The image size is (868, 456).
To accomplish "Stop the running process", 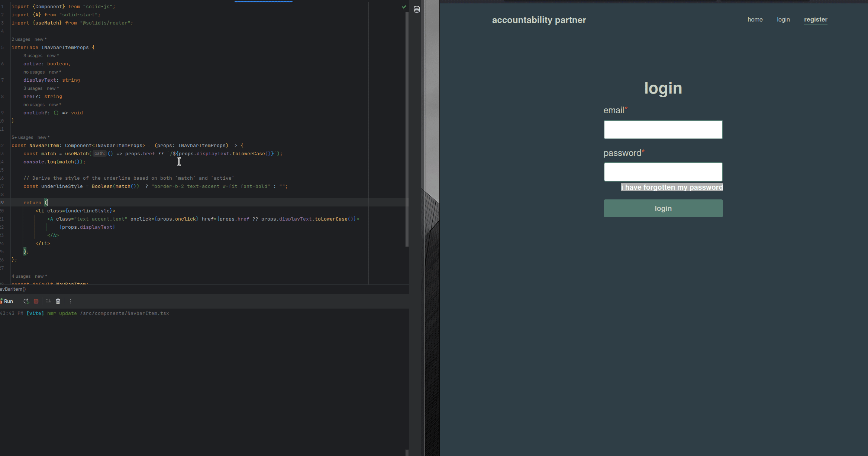I will [x=36, y=301].
